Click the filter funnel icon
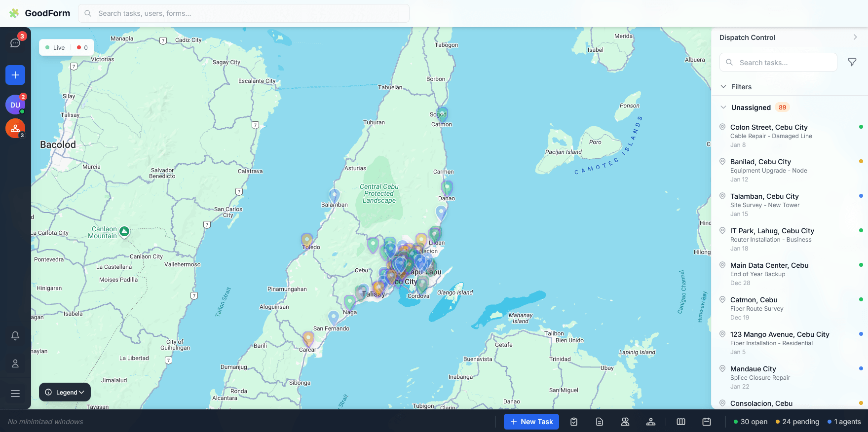868x432 pixels. point(852,62)
